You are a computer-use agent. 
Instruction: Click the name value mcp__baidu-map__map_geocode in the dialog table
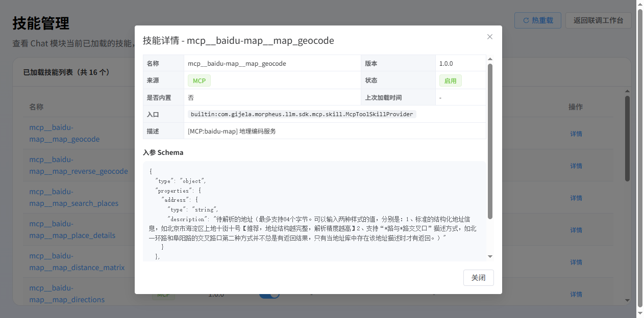point(237,64)
